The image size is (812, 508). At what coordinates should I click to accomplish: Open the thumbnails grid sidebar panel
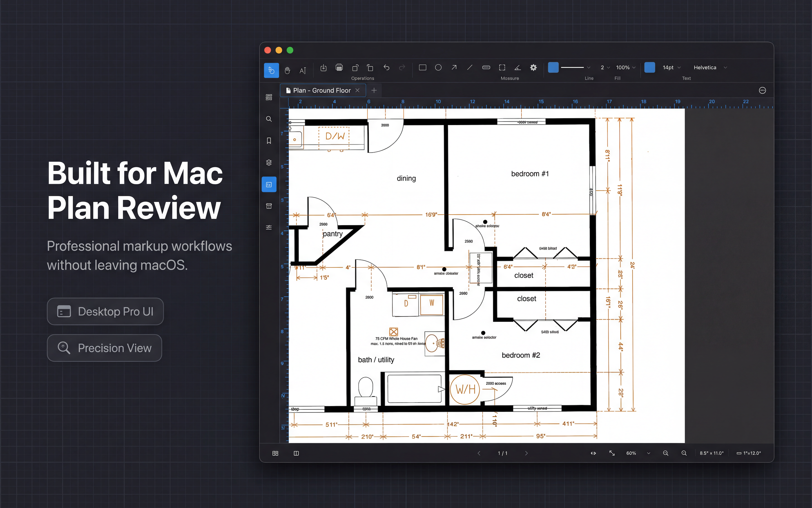tap(269, 97)
